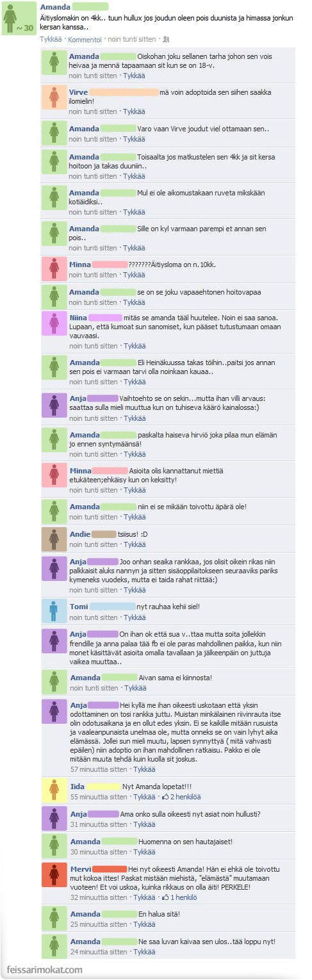The height and width of the screenshot is (980, 312).
Task: Open the '2 henkilöä' likes list
Action: [185, 797]
